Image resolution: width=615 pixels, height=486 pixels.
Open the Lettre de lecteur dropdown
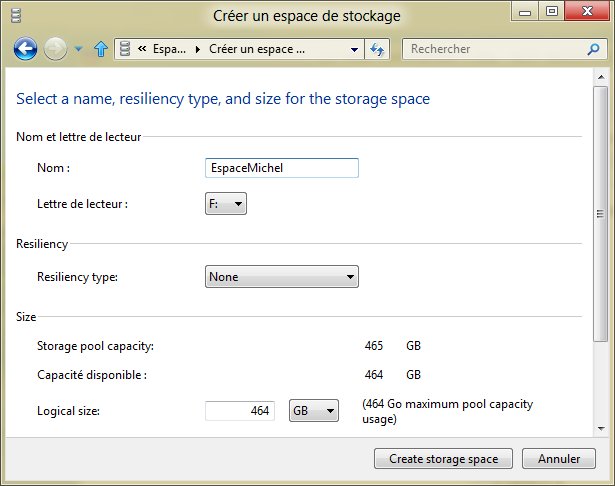pyautogui.click(x=225, y=205)
